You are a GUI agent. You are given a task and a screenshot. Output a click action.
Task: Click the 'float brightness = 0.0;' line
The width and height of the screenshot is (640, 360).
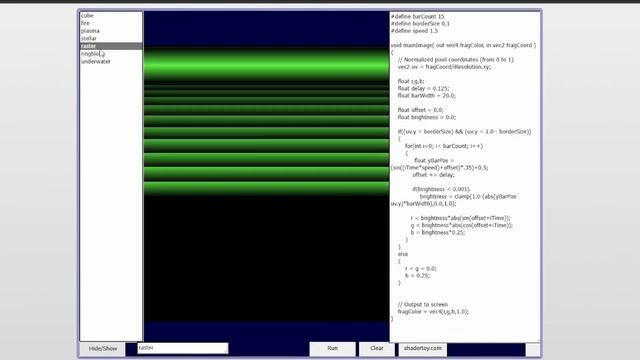click(x=427, y=118)
